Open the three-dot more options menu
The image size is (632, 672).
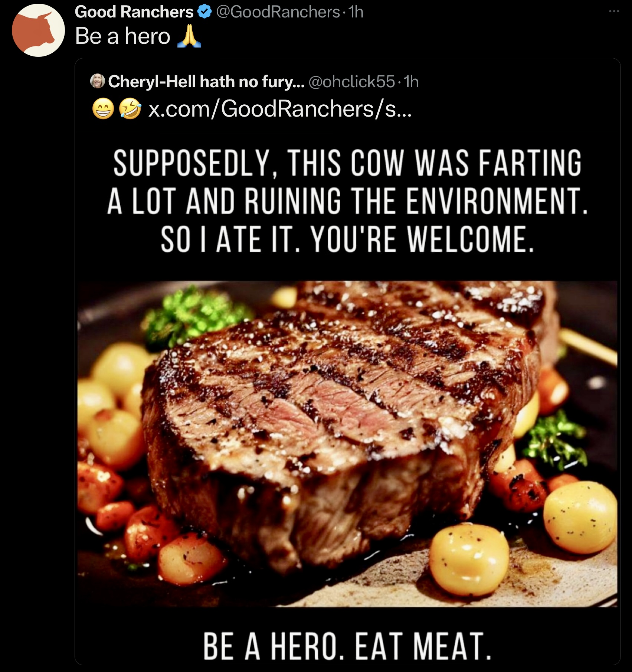(614, 12)
